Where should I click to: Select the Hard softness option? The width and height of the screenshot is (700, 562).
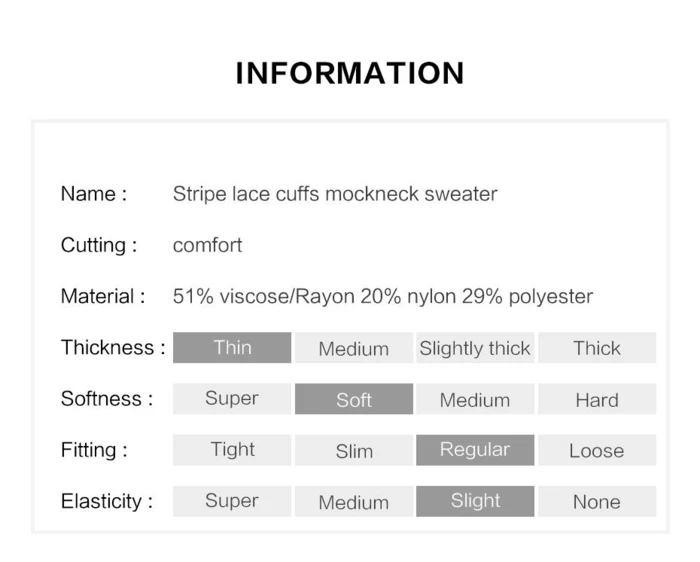(x=597, y=399)
